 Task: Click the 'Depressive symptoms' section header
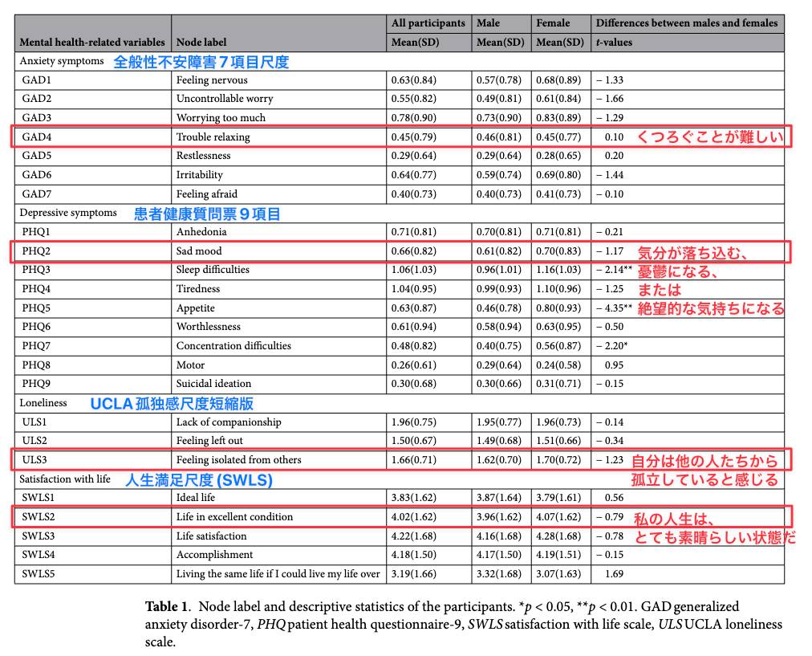[68, 213]
